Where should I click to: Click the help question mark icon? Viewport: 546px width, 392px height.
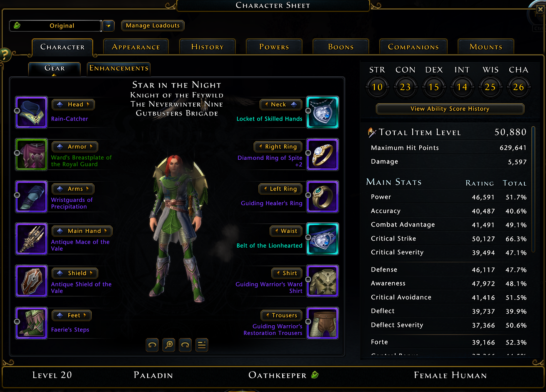(x=5, y=55)
